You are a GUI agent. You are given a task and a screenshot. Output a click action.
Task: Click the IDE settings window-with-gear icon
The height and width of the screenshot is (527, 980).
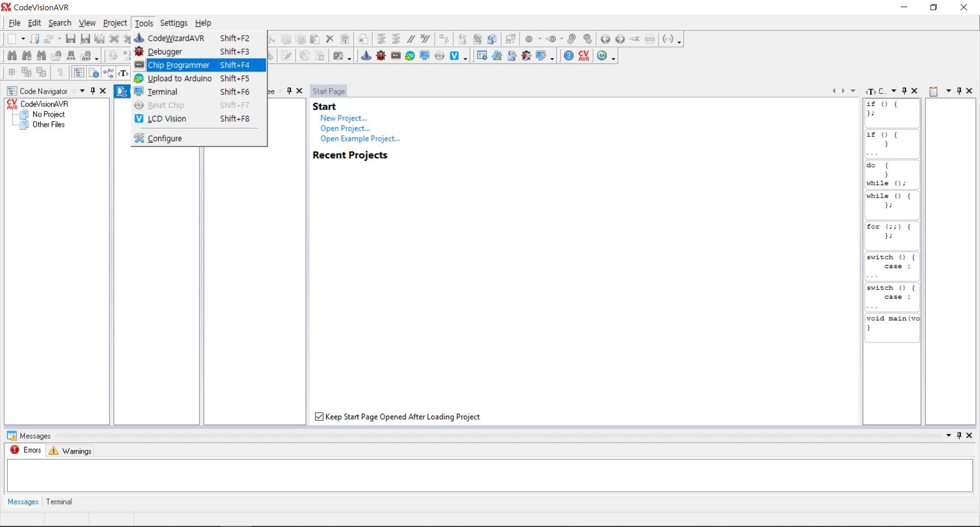click(482, 56)
